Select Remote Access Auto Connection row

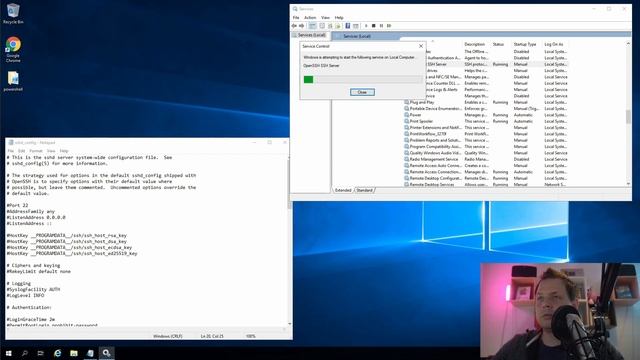point(486,165)
